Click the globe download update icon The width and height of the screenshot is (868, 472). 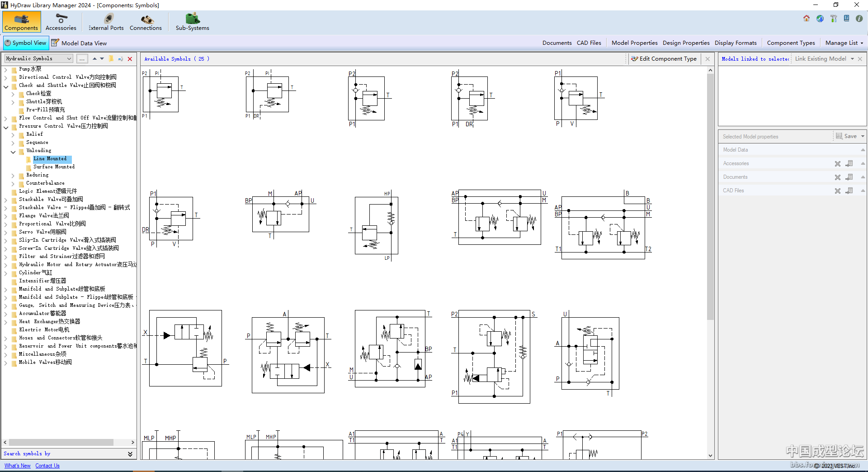tap(820, 19)
